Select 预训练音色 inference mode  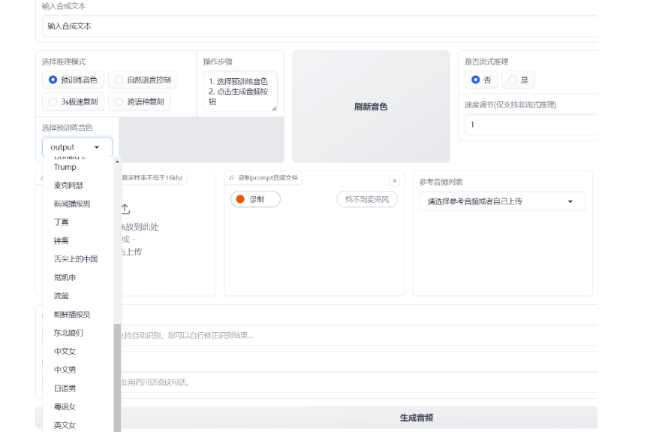tap(53, 80)
